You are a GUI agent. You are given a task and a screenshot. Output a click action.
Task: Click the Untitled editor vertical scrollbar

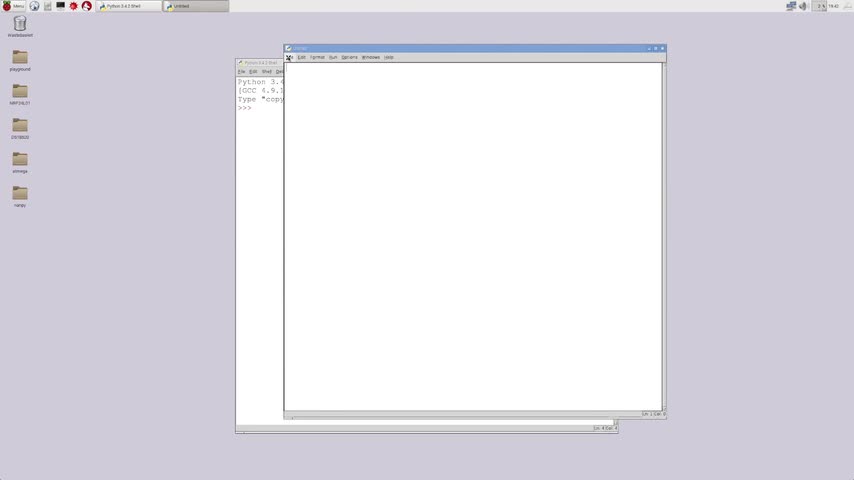[664, 236]
